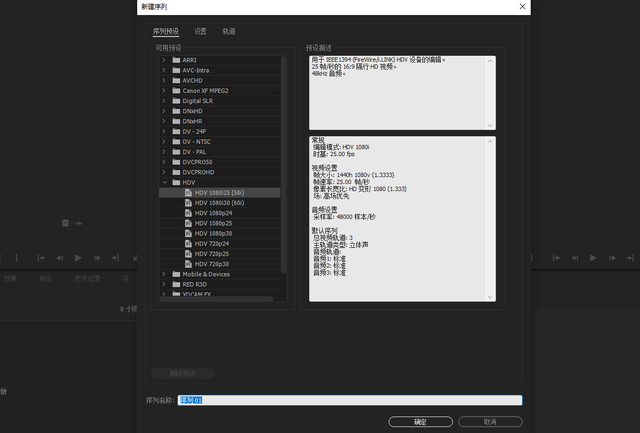Click the 序列名称 input field
Image resolution: width=640 pixels, height=433 pixels.
350,400
